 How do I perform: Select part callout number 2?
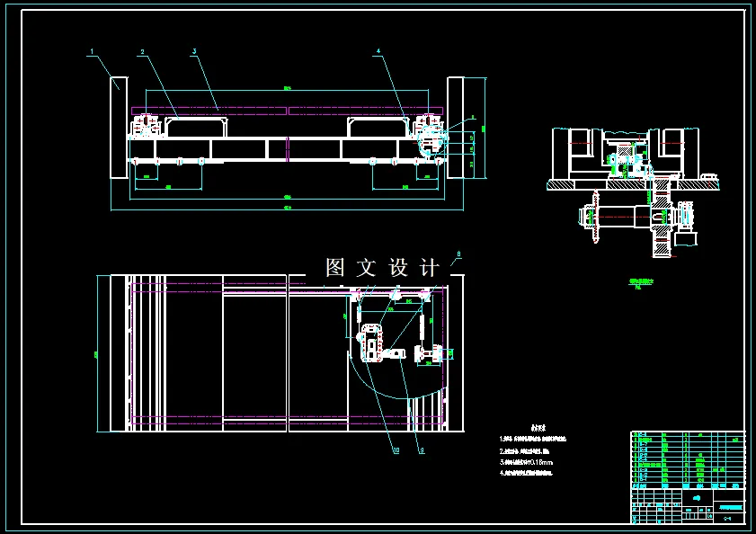coord(143,51)
